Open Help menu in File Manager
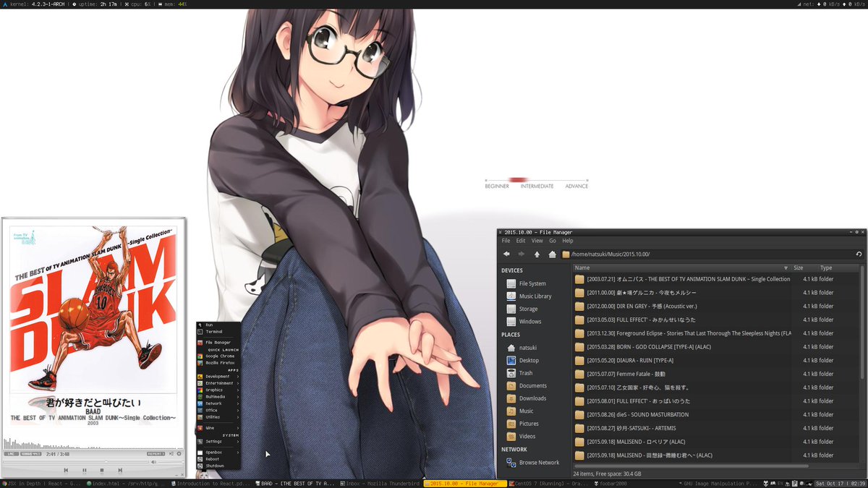868x488 pixels. click(568, 241)
